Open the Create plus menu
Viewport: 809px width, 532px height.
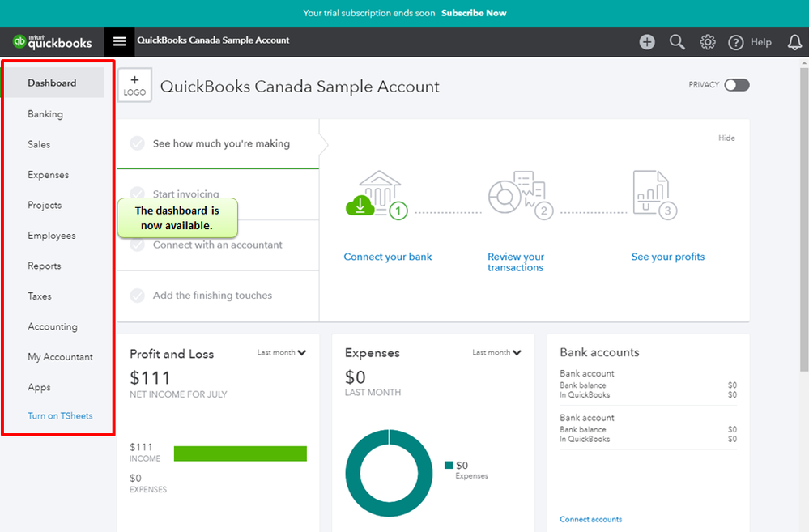[646, 42]
